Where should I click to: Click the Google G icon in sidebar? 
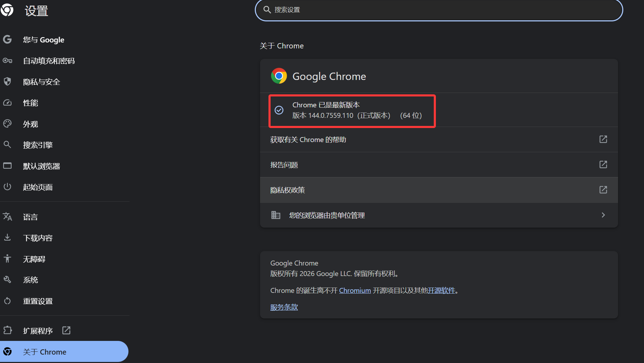pos(7,39)
